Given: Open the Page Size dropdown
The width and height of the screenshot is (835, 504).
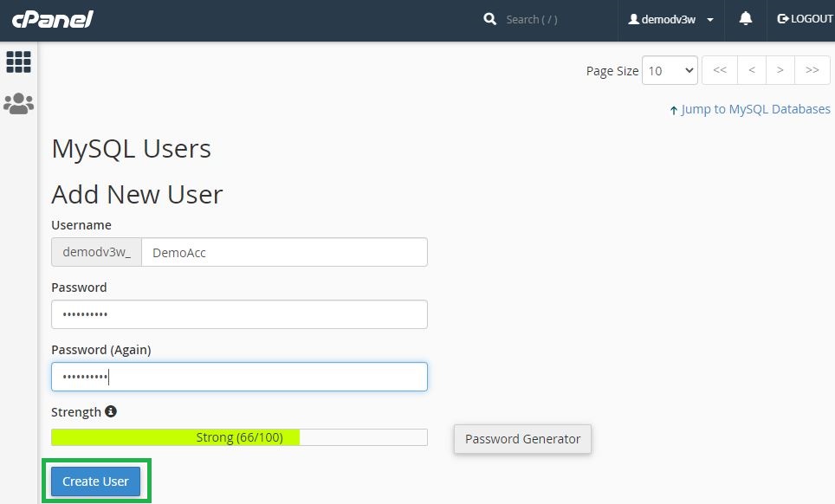Looking at the screenshot, I should 670,70.
